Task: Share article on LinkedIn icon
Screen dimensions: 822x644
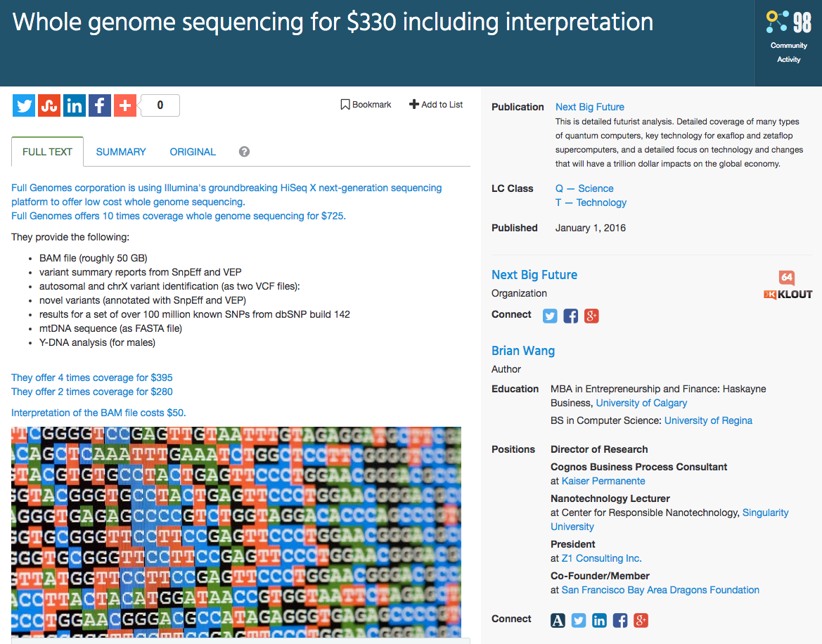Action: (75, 105)
